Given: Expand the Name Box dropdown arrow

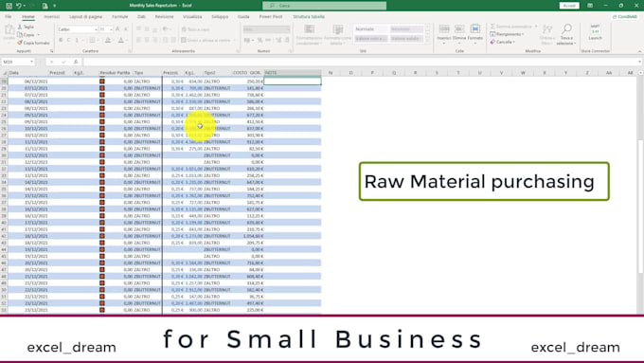Looking at the screenshot, I should (x=31, y=62).
